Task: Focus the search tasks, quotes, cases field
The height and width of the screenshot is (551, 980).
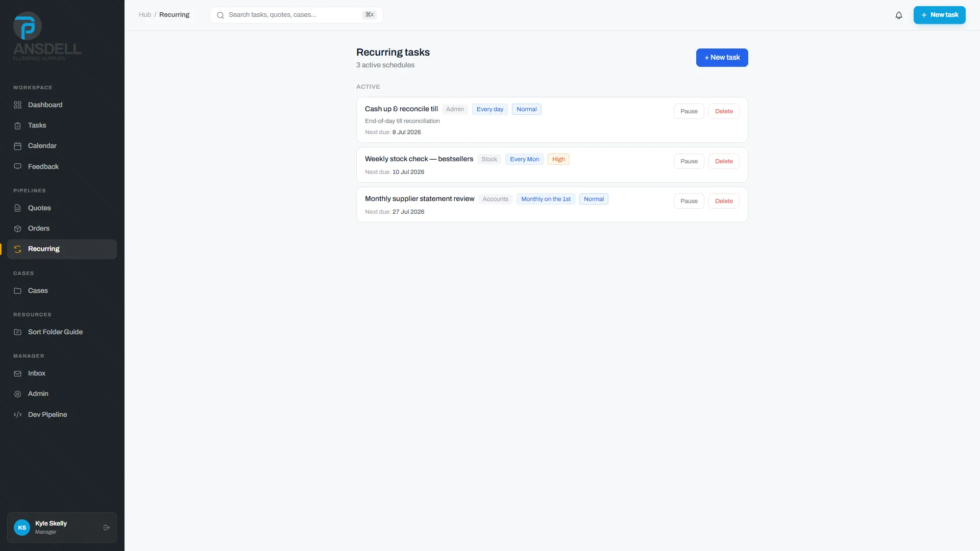Action: pos(297,15)
